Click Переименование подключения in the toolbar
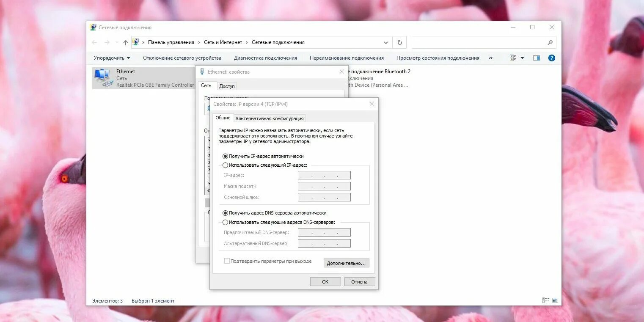This screenshot has width=644, height=322. click(x=347, y=58)
